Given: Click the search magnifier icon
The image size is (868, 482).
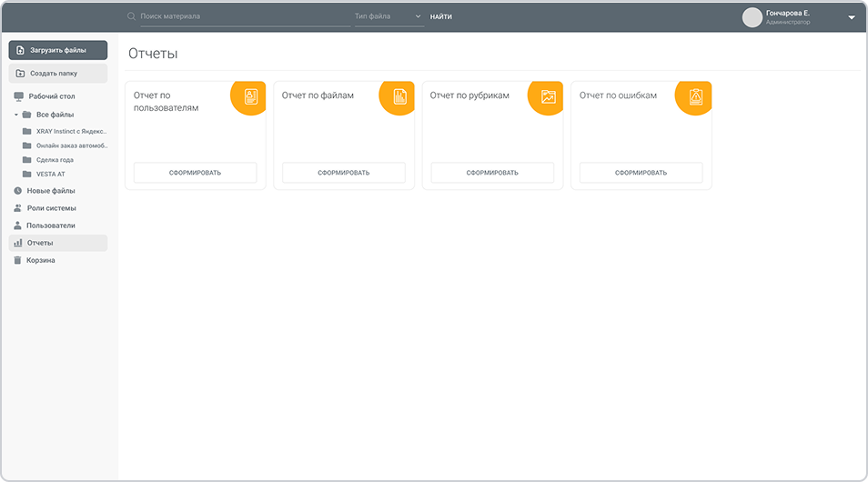Looking at the screenshot, I should point(132,16).
